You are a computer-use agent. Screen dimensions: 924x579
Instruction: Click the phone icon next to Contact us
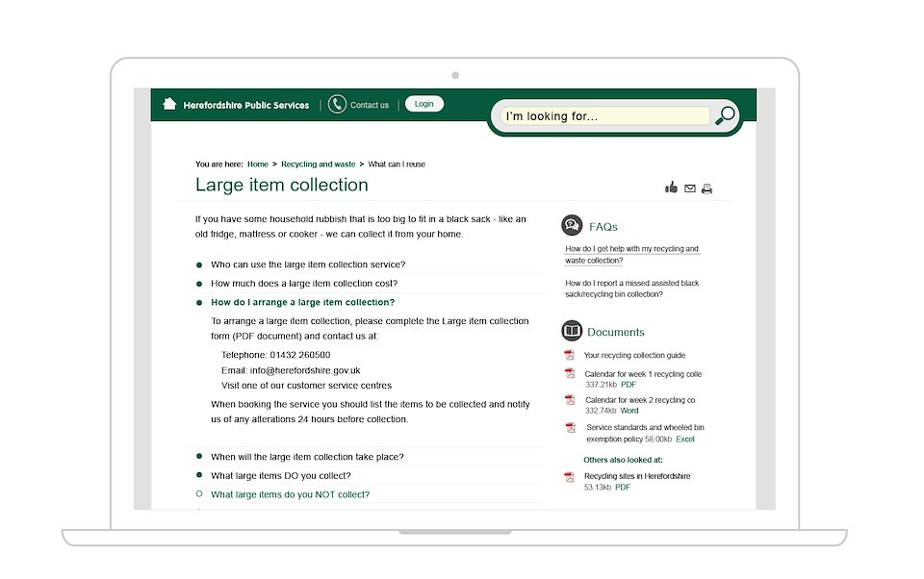pyautogui.click(x=337, y=104)
